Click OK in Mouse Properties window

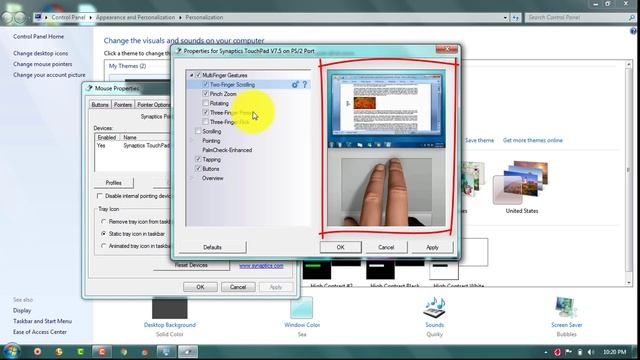pos(200,287)
